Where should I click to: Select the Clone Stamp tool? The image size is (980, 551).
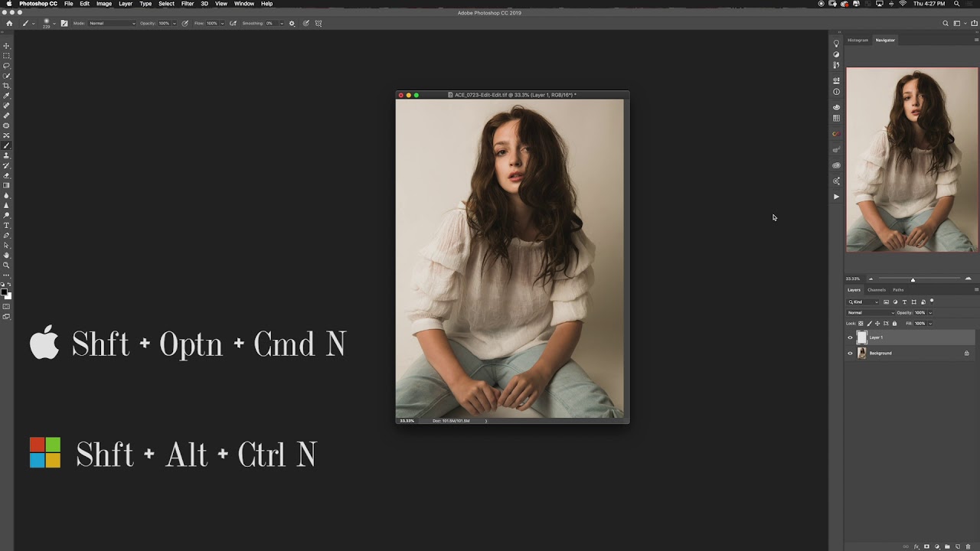click(x=7, y=155)
